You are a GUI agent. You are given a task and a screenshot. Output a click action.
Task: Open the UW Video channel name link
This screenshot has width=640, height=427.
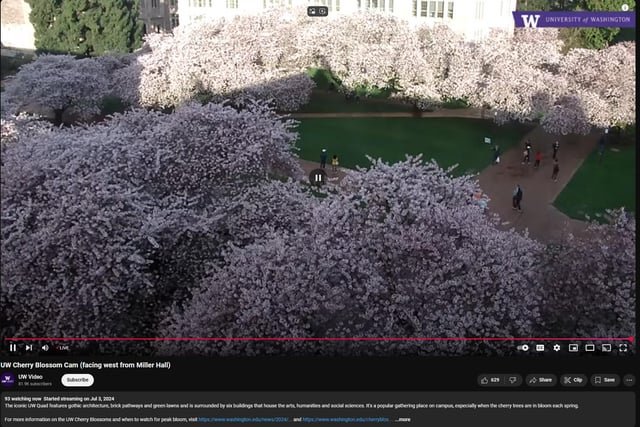(30, 377)
